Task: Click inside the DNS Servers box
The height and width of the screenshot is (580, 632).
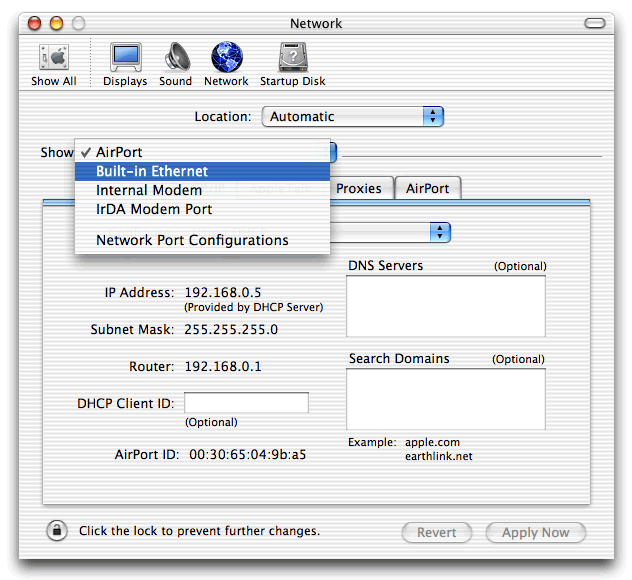Action: pyautogui.click(x=446, y=306)
